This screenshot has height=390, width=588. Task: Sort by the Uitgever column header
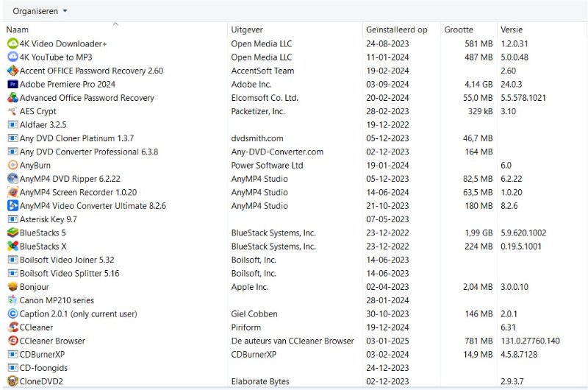248,30
